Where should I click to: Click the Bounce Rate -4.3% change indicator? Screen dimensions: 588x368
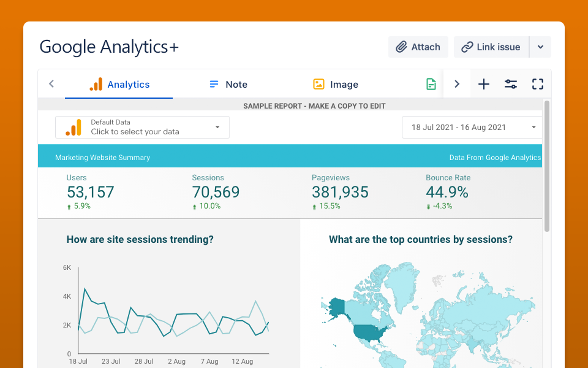coord(439,206)
